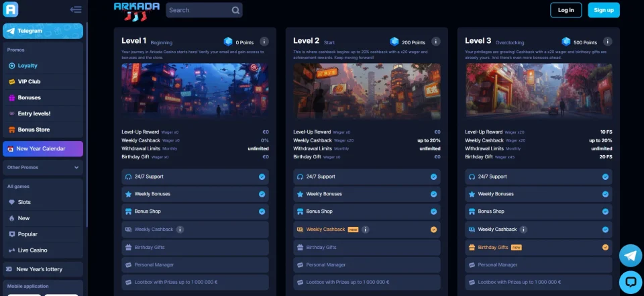Viewport: 644px width, 296px height.
Task: Click the Level 3 cherry blossom thumbnail
Action: click(x=539, y=91)
